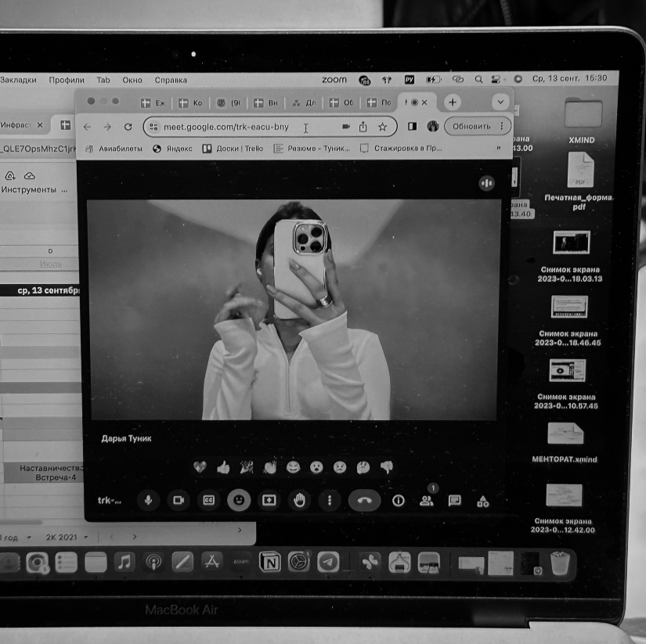Send sad face reaction
Screen dimensions: 646x644
point(340,467)
